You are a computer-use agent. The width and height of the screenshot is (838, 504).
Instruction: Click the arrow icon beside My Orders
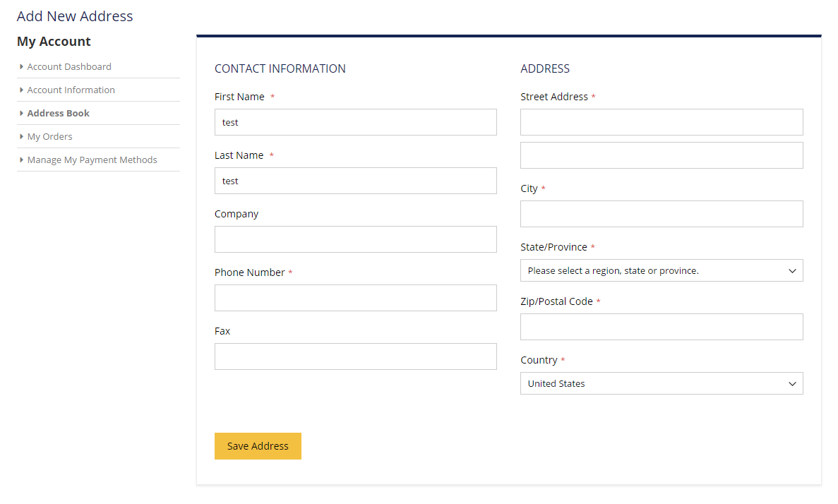(x=22, y=137)
